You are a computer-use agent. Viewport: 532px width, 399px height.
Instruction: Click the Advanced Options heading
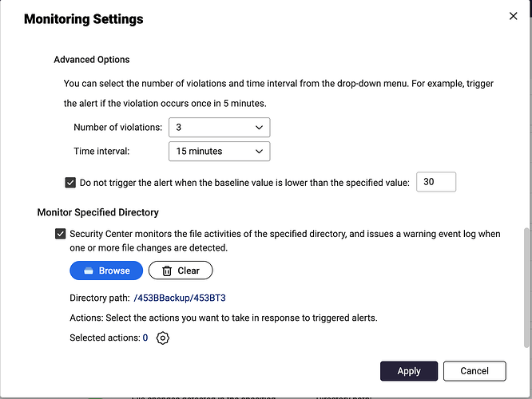click(x=92, y=60)
